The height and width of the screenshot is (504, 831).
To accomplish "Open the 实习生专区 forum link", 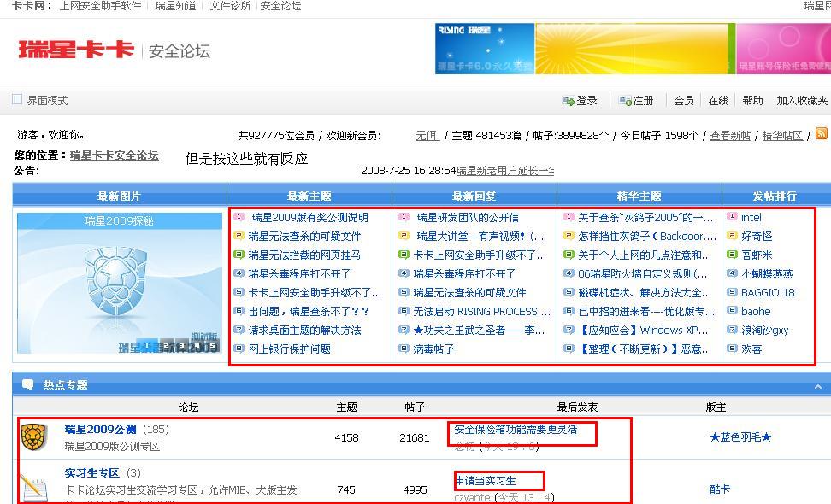I will [x=91, y=472].
